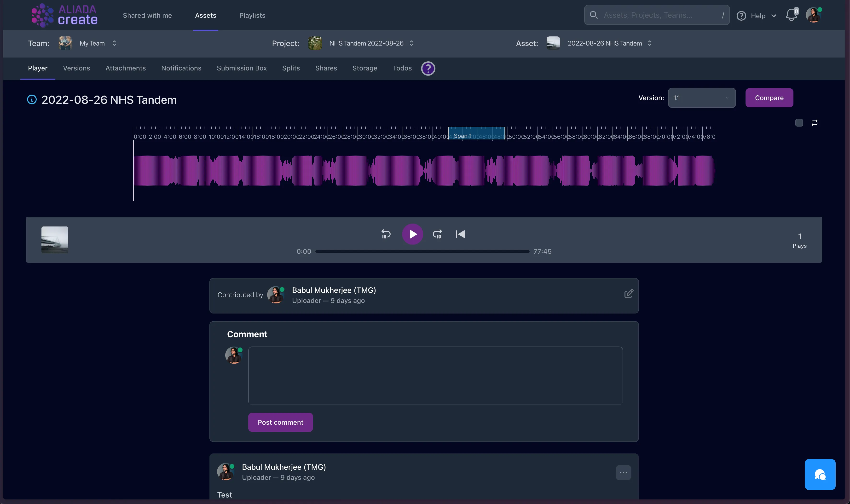Edit contributor with pencil icon
The width and height of the screenshot is (850, 504).
coord(629,294)
